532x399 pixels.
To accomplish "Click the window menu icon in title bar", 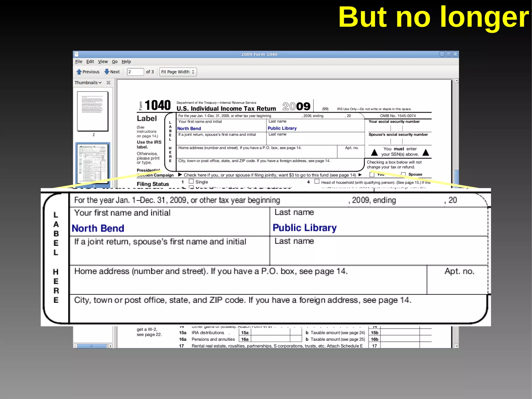I will (76, 54).
